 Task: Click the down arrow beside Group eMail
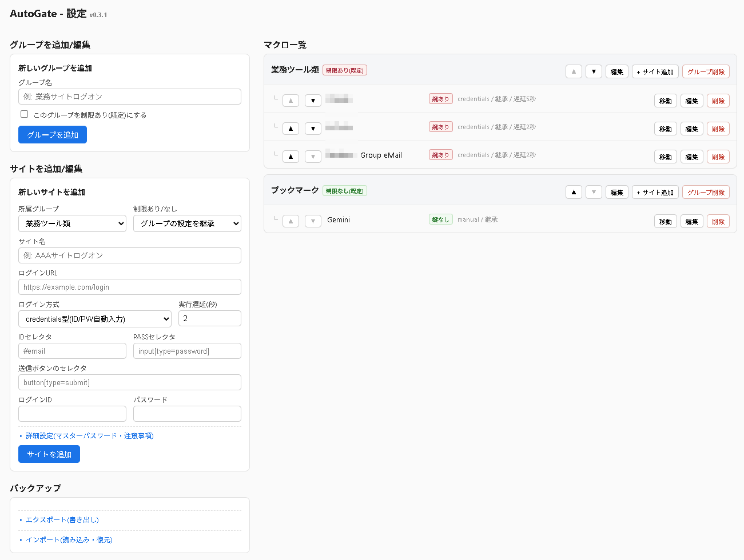click(313, 157)
